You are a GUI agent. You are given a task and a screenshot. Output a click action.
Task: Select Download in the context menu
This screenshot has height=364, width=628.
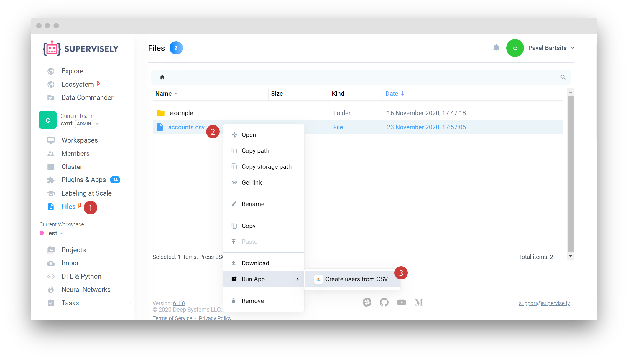click(x=255, y=263)
